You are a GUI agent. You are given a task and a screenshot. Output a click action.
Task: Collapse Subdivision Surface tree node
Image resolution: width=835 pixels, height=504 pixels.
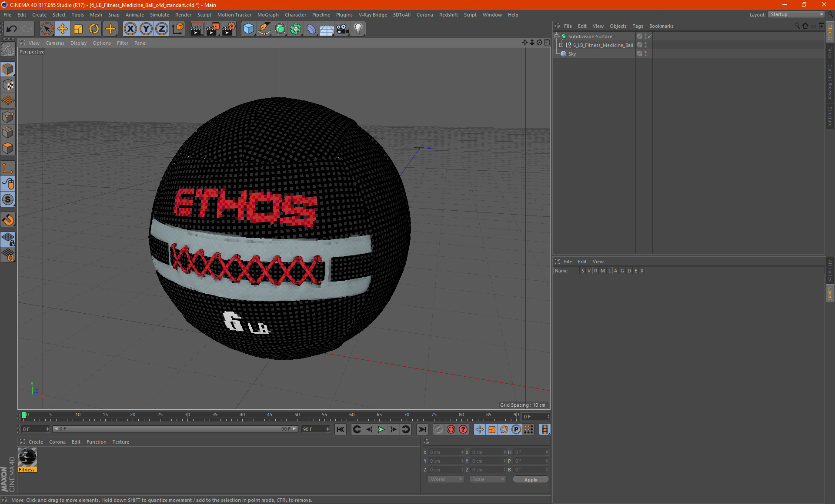556,36
